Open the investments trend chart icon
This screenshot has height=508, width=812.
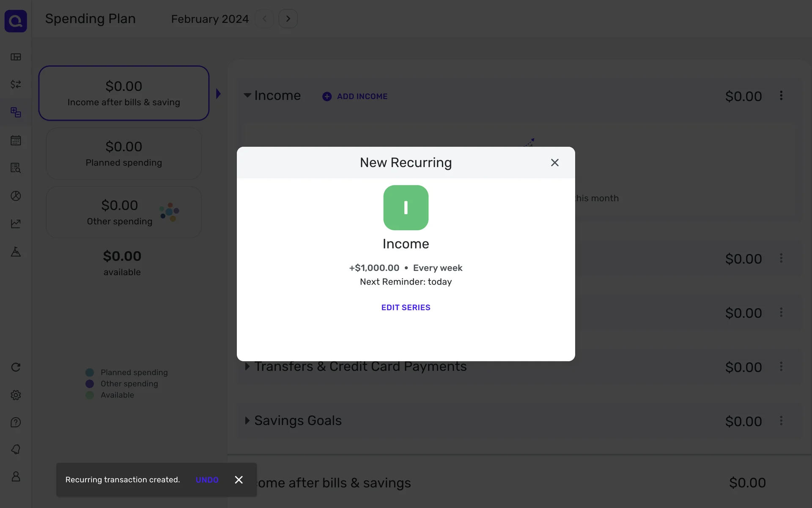pyautogui.click(x=16, y=224)
